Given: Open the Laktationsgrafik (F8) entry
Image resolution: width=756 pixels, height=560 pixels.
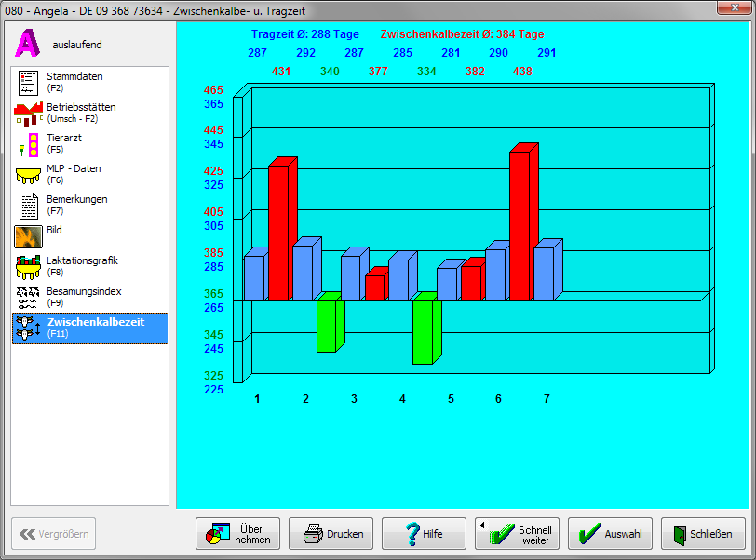Looking at the screenshot, I should pos(89,266).
